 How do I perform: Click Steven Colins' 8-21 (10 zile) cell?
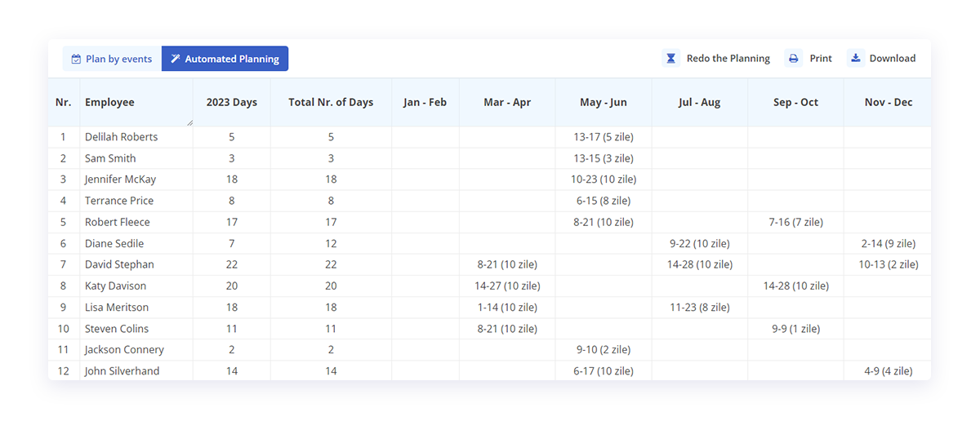pyautogui.click(x=507, y=328)
